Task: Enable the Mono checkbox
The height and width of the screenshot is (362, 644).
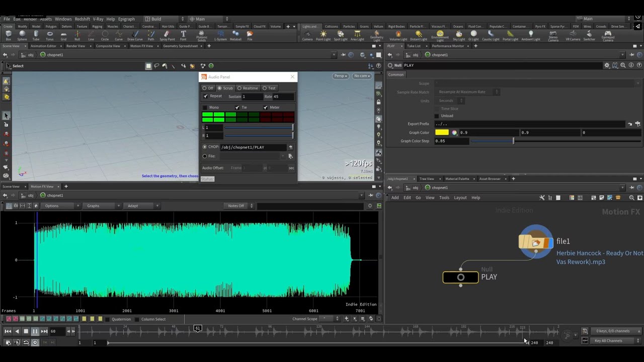Action: (x=205, y=107)
